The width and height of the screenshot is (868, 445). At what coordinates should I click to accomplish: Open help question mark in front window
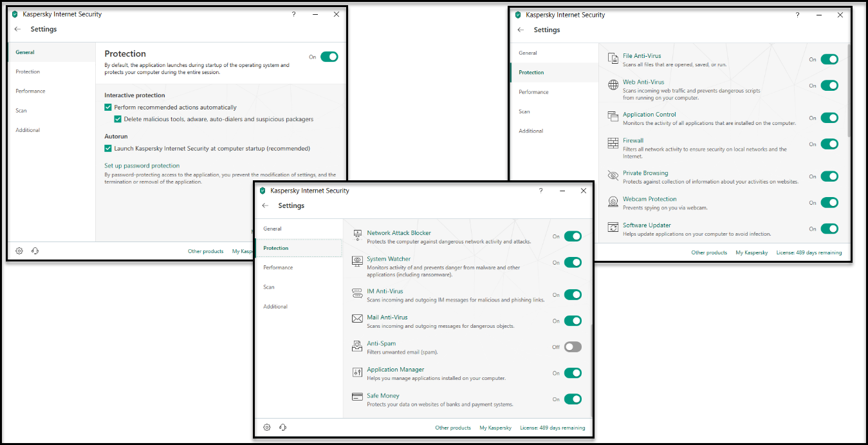[541, 191]
